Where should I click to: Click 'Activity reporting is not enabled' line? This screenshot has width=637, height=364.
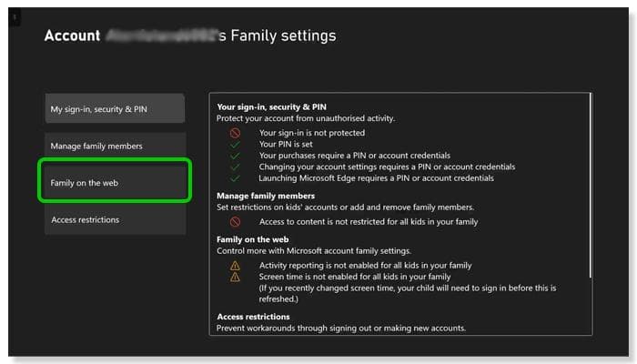[365, 266]
